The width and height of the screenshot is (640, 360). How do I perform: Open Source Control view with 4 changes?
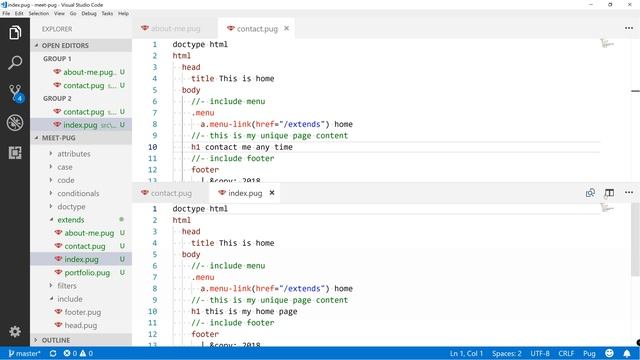coord(16,93)
